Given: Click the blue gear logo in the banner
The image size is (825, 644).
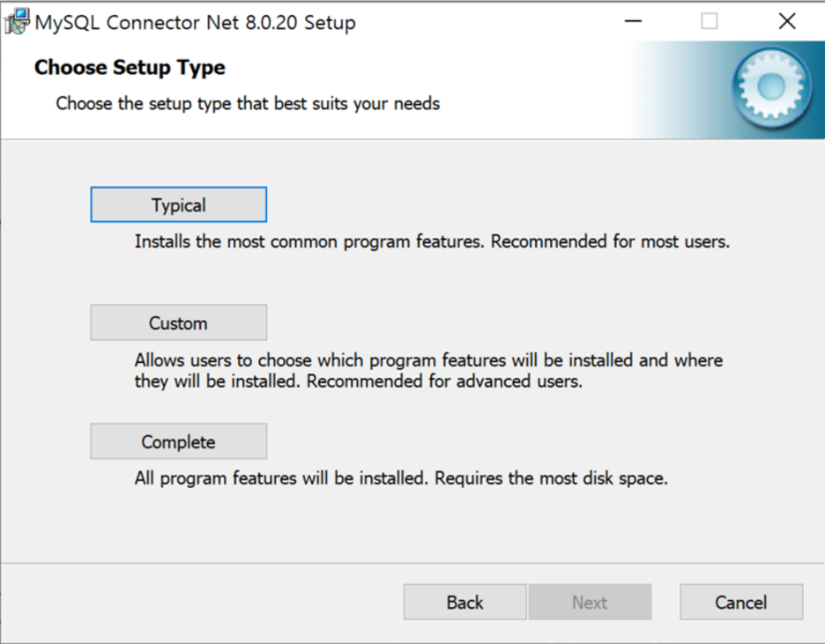Looking at the screenshot, I should click(771, 88).
